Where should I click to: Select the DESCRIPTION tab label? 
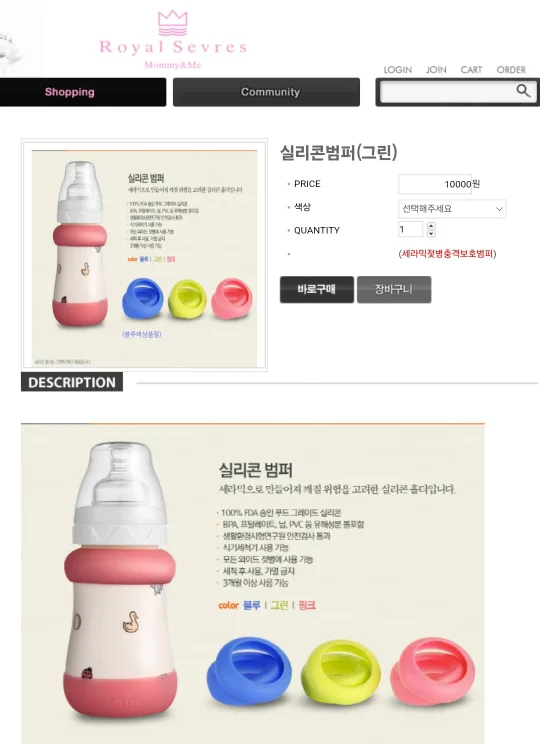tap(72, 382)
